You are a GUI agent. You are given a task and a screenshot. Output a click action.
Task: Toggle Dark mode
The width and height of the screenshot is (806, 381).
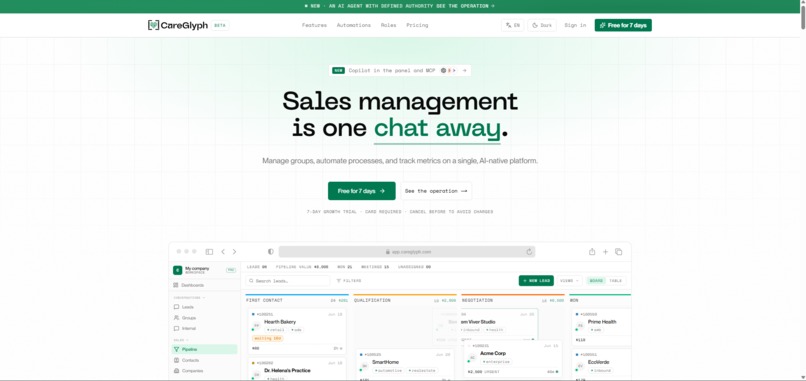pos(542,25)
